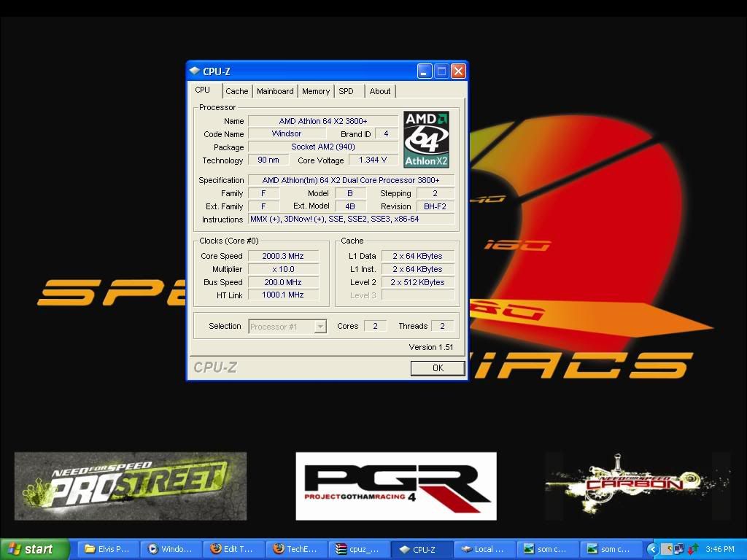Click the Stepping value 2
The image size is (747, 560).
coord(435,193)
